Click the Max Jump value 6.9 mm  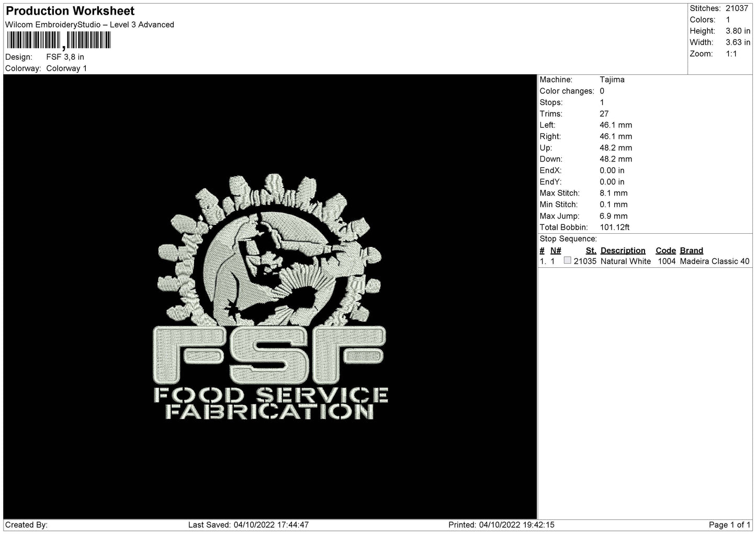click(614, 216)
